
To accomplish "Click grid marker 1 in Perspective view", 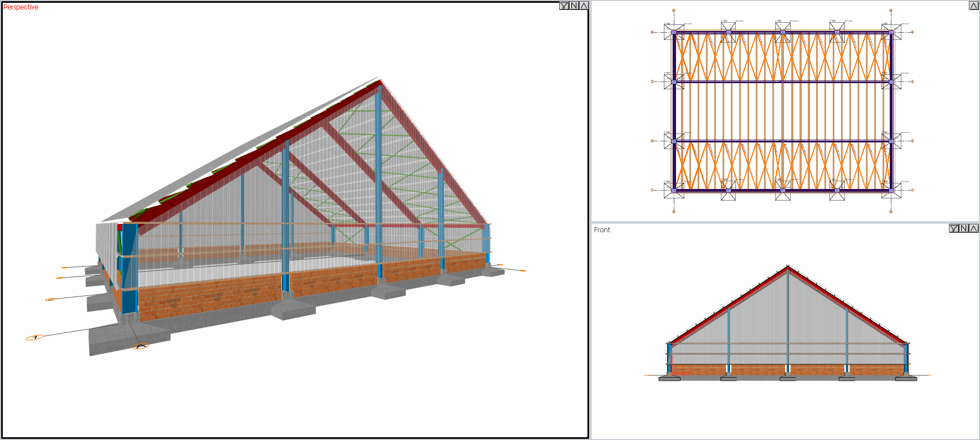I will [x=35, y=337].
